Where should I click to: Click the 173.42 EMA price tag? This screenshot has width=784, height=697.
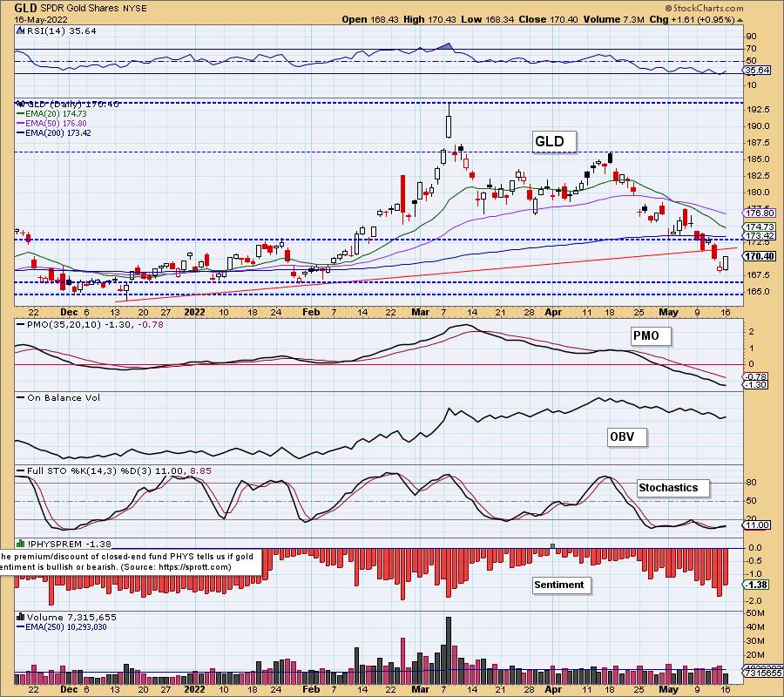pyautogui.click(x=760, y=236)
